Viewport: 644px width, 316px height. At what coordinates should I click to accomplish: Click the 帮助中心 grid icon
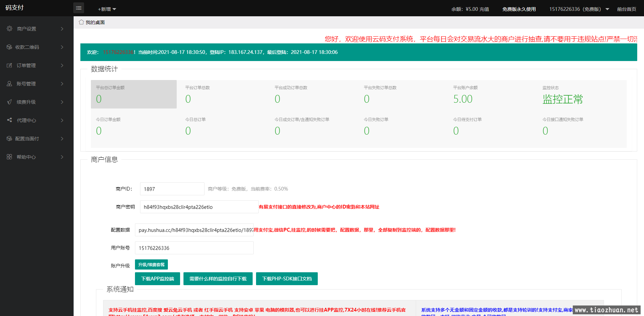tap(9, 157)
